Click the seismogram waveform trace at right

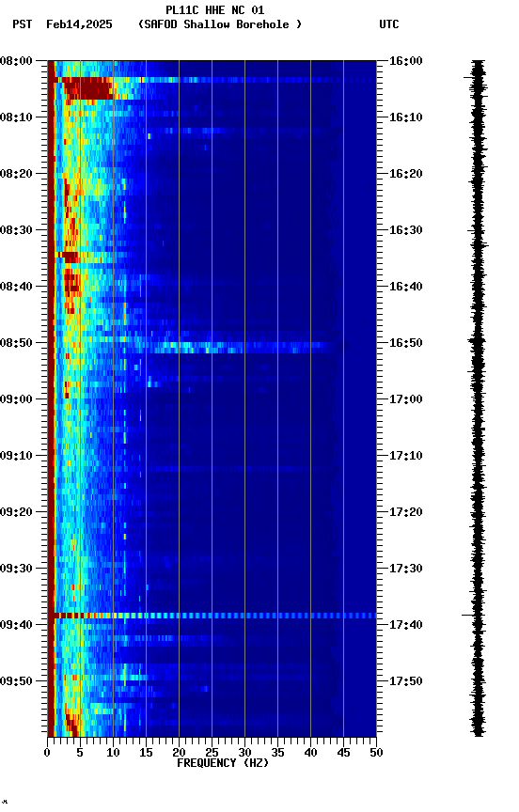(478, 398)
